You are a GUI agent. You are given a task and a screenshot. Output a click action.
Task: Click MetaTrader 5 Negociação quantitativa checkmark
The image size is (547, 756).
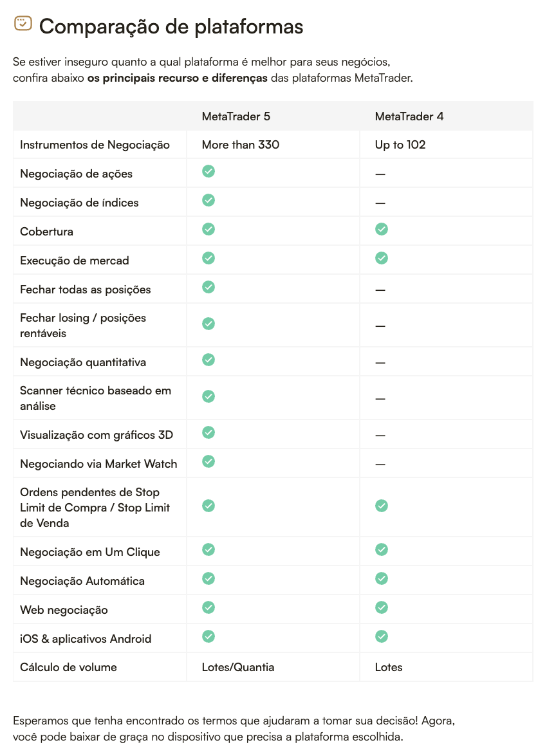209,360
